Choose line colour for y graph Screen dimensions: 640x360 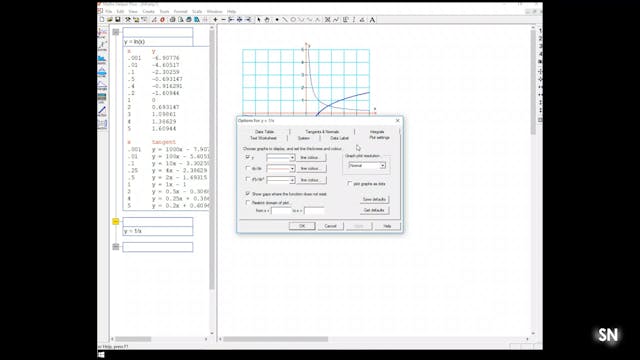click(310, 158)
